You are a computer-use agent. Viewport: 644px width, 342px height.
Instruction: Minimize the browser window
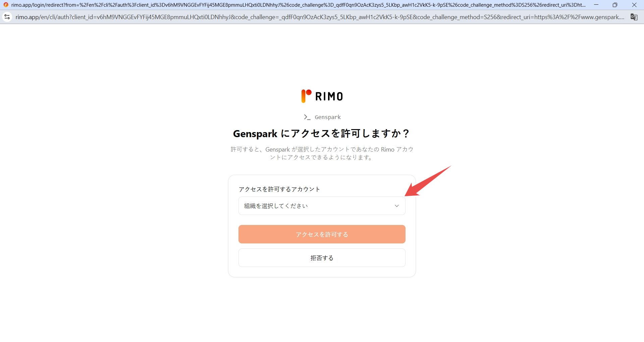pyautogui.click(x=596, y=5)
